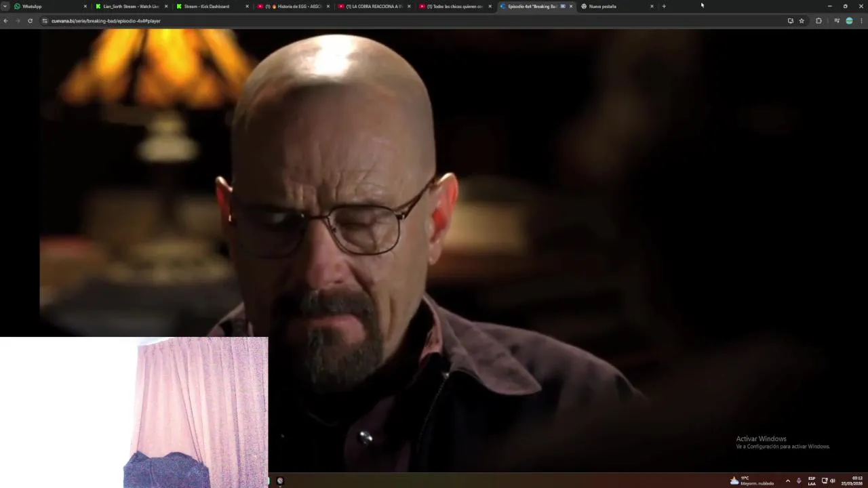868x488 pixels.
Task: Expand the tab search dropdown arrow
Action: pyautogui.click(x=5, y=6)
